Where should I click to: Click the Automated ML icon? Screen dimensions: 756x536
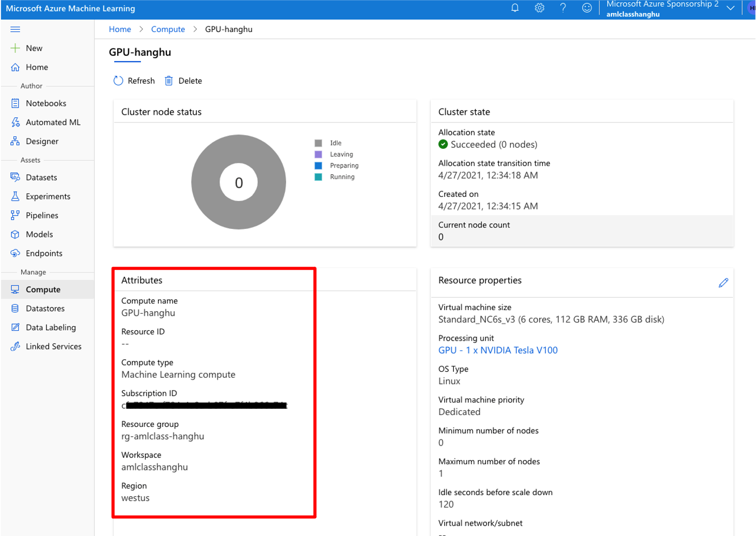tap(15, 122)
